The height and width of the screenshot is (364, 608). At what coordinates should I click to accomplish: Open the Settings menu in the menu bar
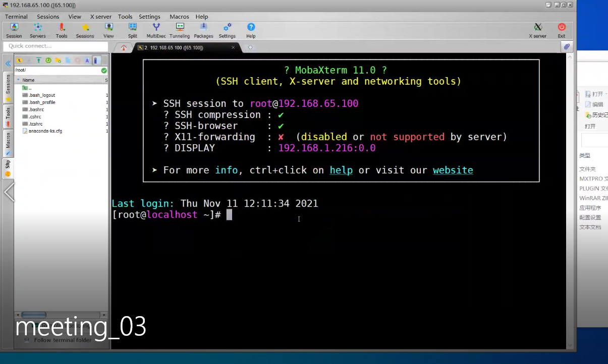149,17
